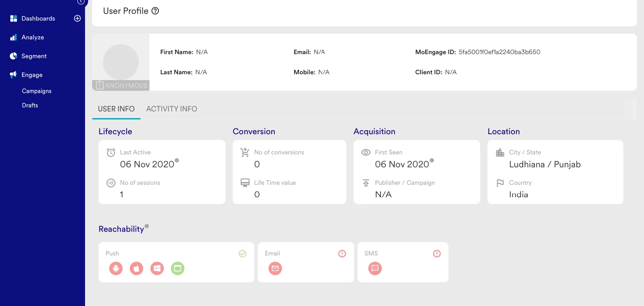The height and width of the screenshot is (306, 644).
Task: Click the User Profile help question icon
Action: tap(155, 11)
